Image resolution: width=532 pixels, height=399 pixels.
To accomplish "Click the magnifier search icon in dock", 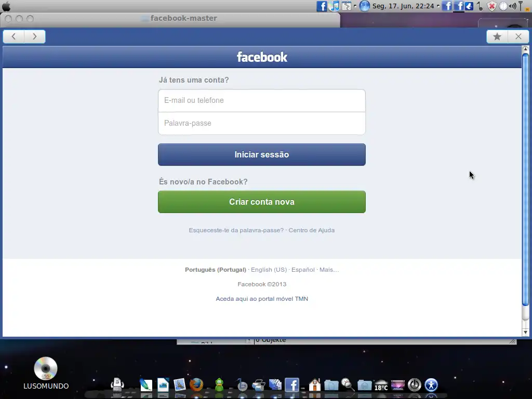I will coord(348,385).
